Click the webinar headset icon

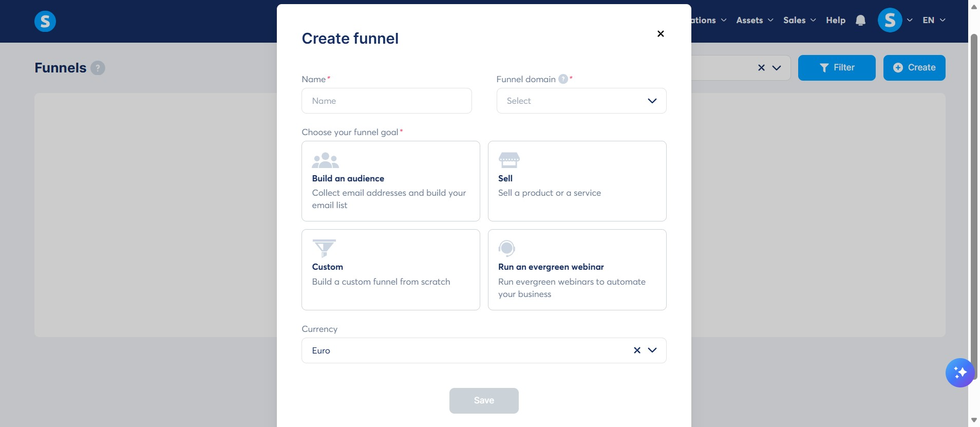pos(506,248)
